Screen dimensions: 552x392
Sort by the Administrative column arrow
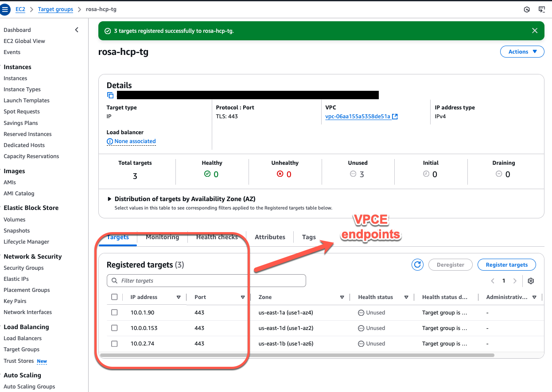tap(534, 297)
